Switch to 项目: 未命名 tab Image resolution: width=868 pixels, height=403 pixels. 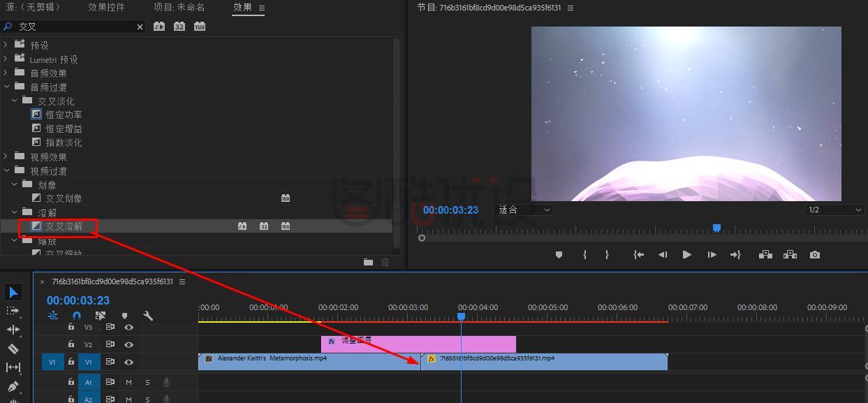179,7
